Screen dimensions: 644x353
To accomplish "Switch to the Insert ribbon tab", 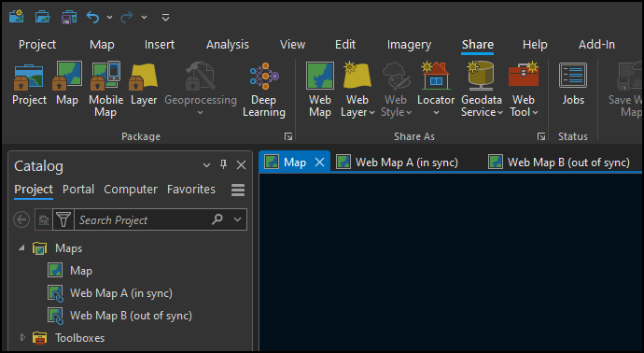I will [160, 45].
